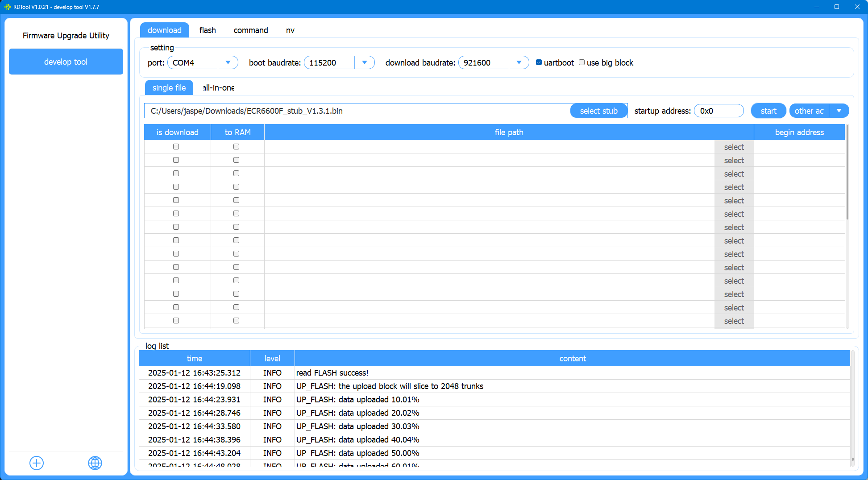Select the 'data uploaded 40.04%' log entry
This screenshot has width=868, height=480.
[x=494, y=439]
